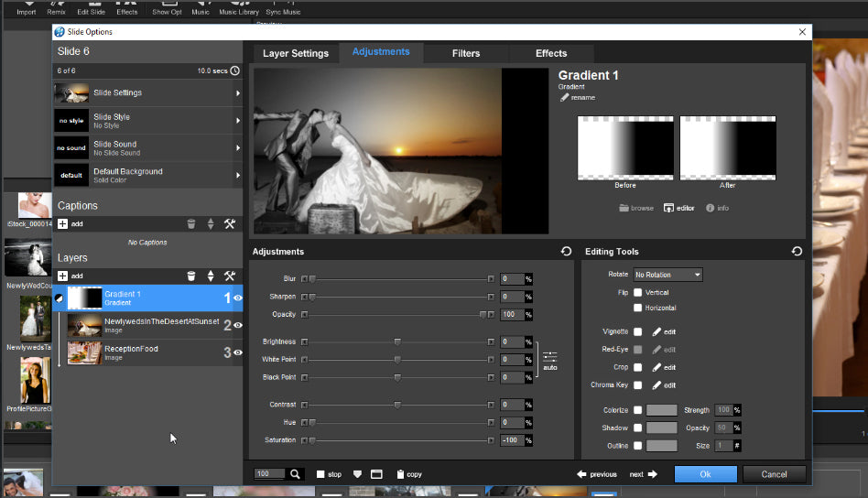Enable the Colorize checkbox
This screenshot has width=868, height=498.
click(x=637, y=410)
